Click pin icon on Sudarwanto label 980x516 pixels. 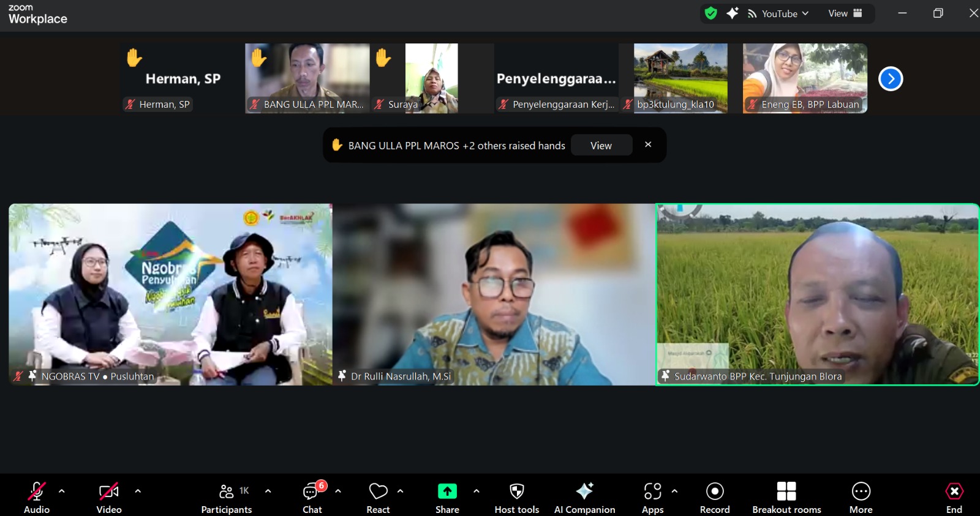click(x=665, y=376)
